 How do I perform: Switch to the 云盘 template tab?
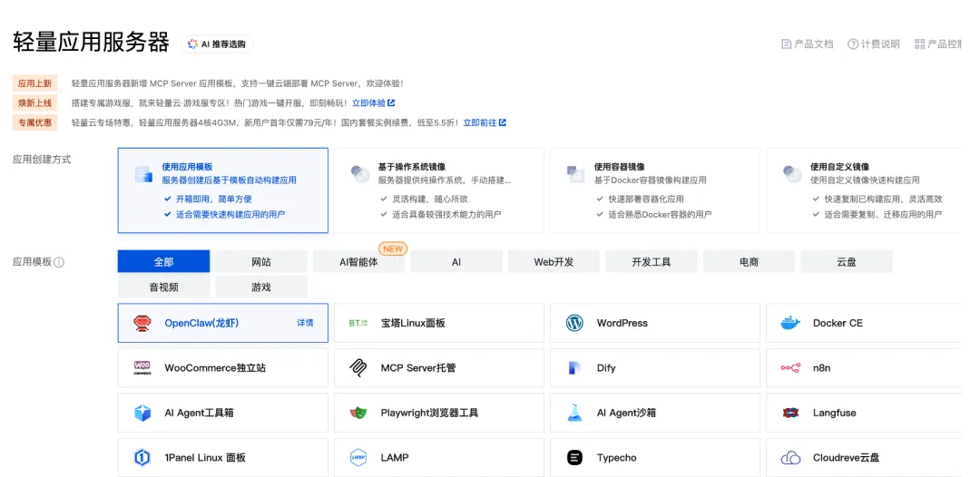847,261
